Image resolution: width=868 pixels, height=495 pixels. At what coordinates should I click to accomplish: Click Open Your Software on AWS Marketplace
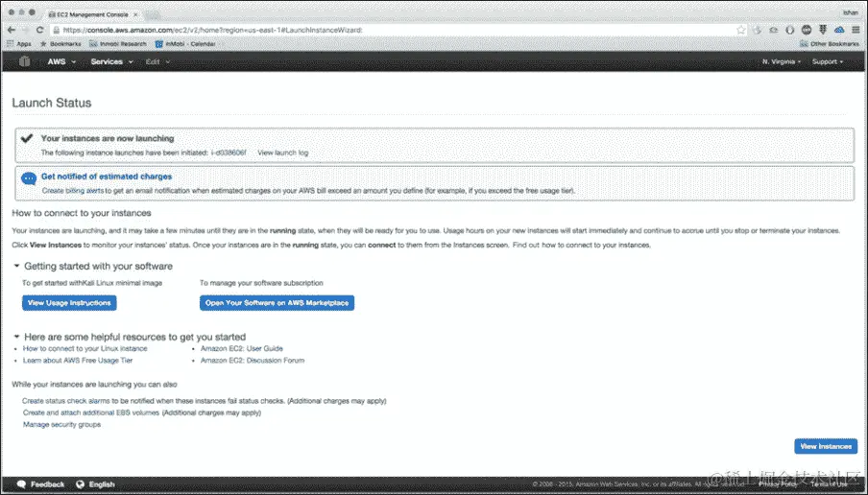[x=277, y=303]
